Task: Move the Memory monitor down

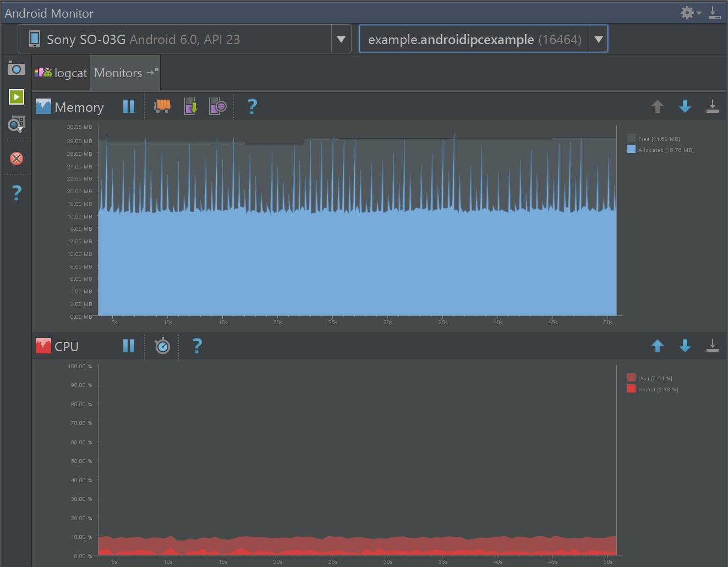Action: click(685, 106)
